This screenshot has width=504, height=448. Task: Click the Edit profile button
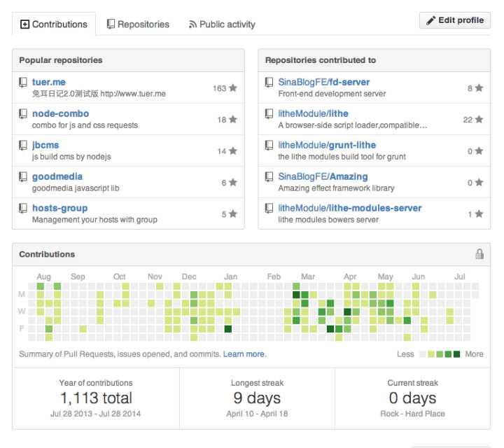pos(455,20)
